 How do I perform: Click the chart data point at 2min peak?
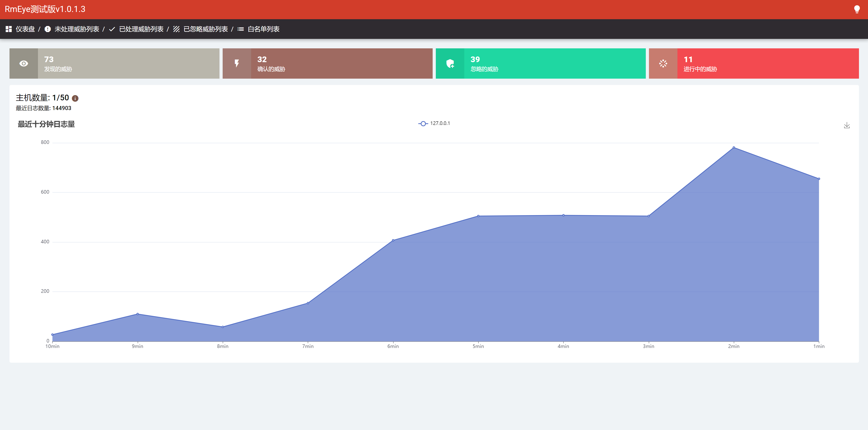click(x=734, y=148)
